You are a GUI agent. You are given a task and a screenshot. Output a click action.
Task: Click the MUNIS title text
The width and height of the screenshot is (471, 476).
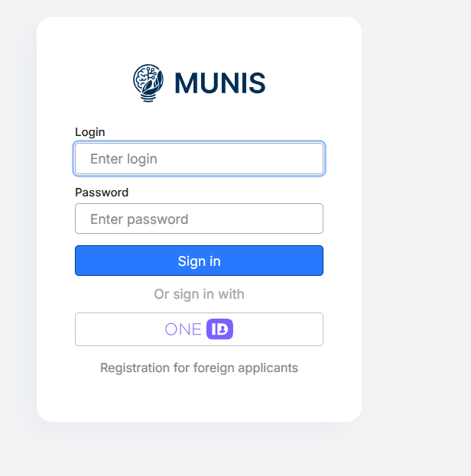click(219, 83)
